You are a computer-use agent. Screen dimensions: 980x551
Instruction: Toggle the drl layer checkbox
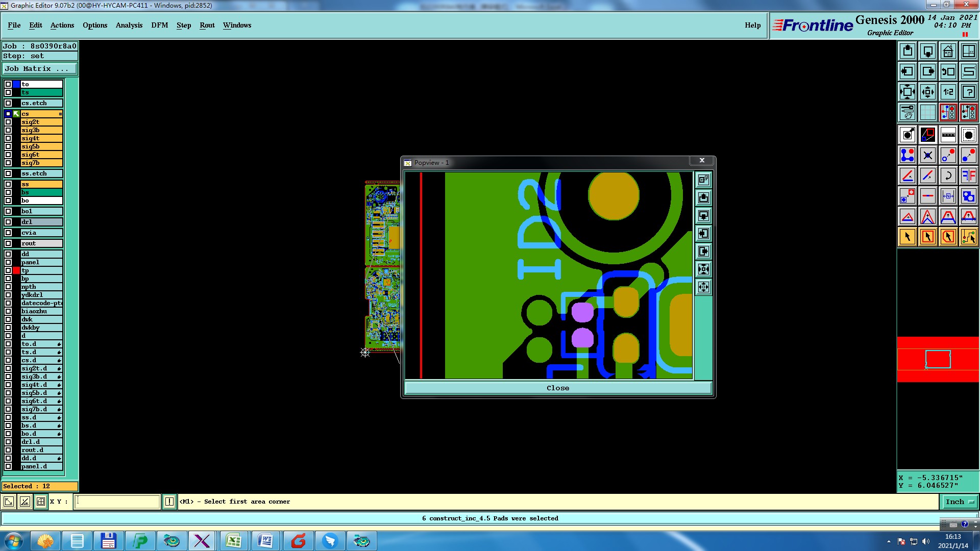pos(8,222)
